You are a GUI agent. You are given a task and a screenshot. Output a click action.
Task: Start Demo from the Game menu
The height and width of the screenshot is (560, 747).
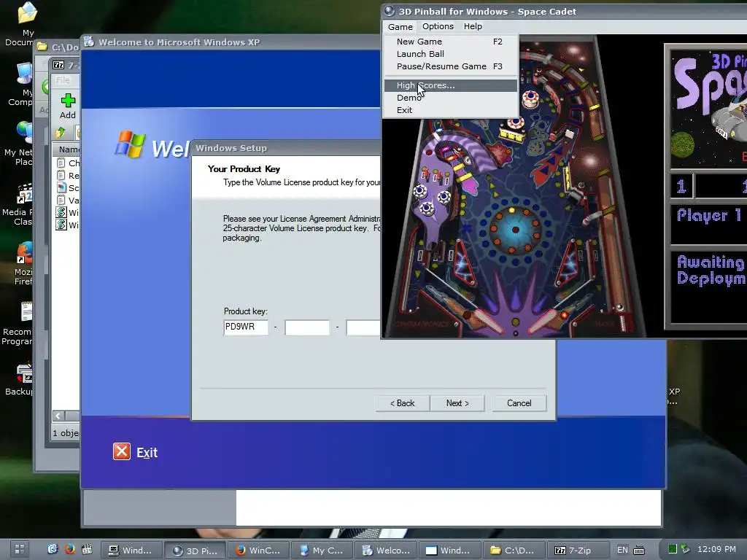[450, 98]
